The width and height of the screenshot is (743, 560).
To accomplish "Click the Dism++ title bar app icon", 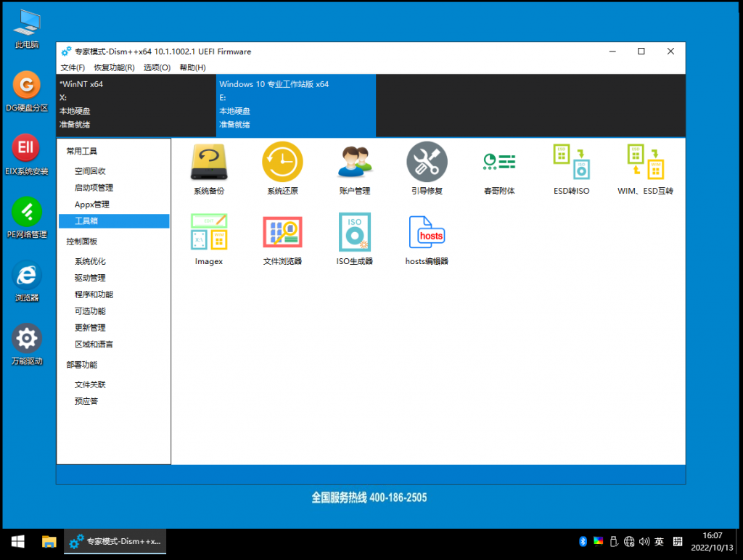I will click(66, 52).
